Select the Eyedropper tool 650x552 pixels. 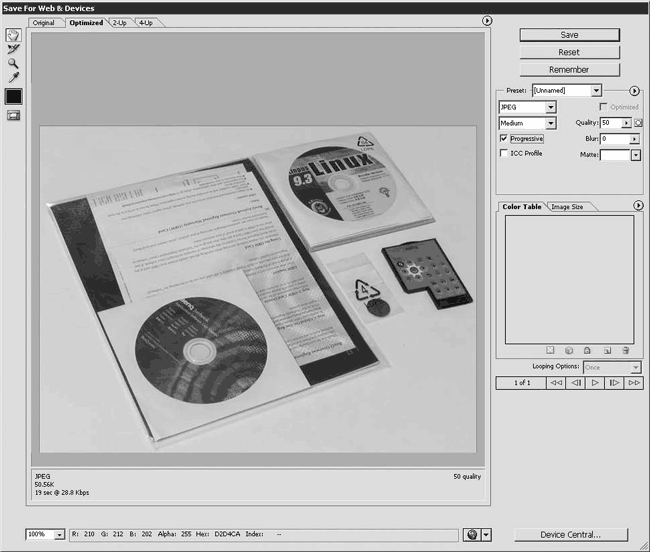point(13,77)
